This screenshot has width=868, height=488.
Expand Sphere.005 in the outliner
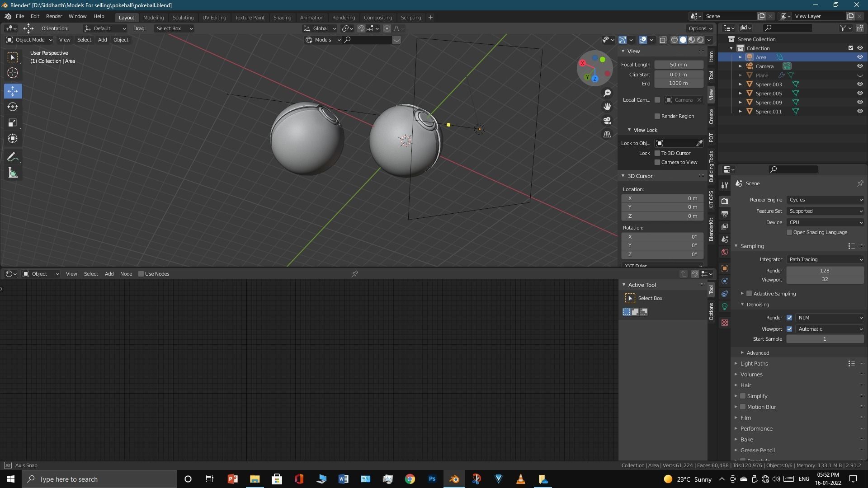740,94
